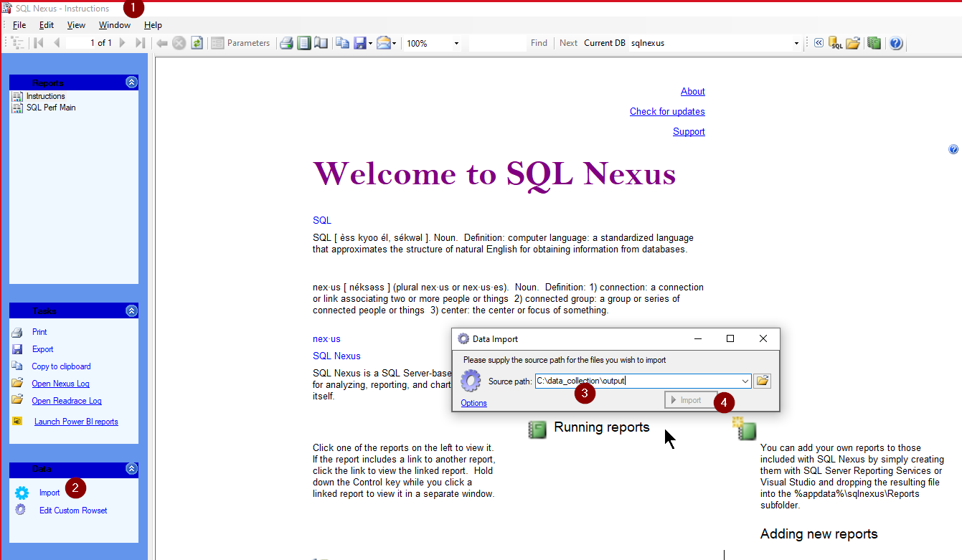Screen dimensions: 962x560
Task: Click the toolbar email envelope icon
Action: (x=383, y=43)
